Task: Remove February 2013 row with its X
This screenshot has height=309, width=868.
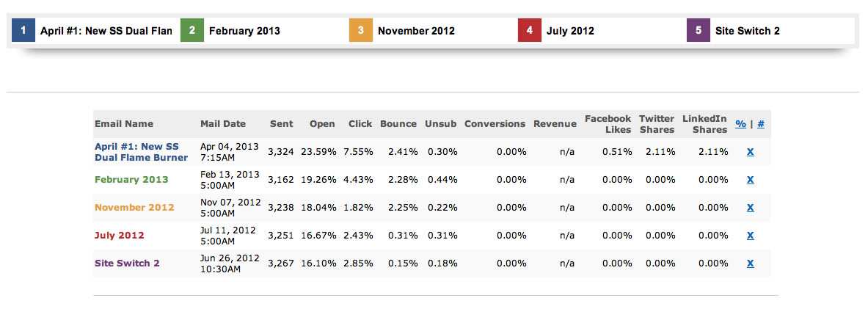Action: (x=750, y=180)
